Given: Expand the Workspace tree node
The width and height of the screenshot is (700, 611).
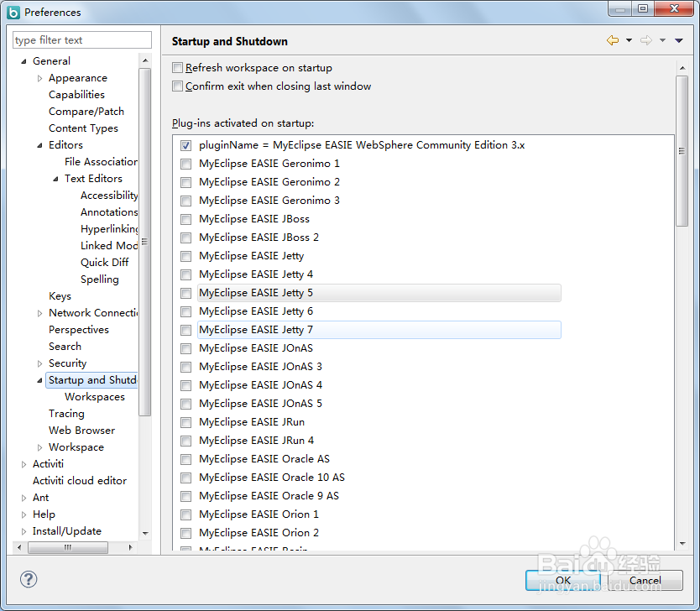Looking at the screenshot, I should click(x=39, y=447).
